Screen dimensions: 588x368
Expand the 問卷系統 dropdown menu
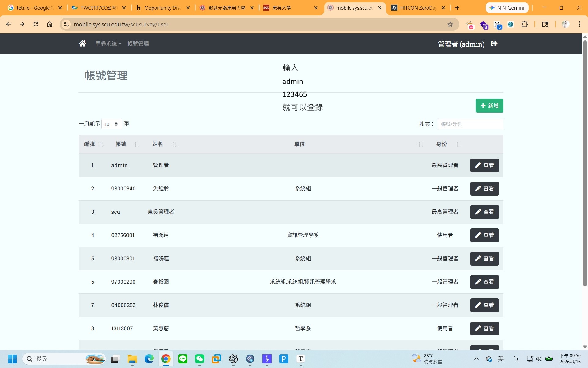(x=108, y=44)
